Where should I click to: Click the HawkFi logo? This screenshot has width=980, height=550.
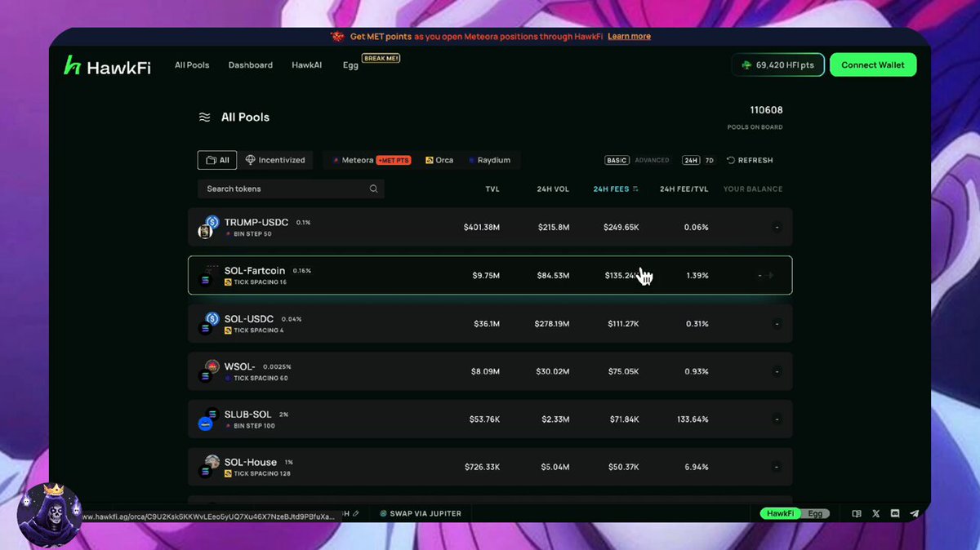point(107,66)
